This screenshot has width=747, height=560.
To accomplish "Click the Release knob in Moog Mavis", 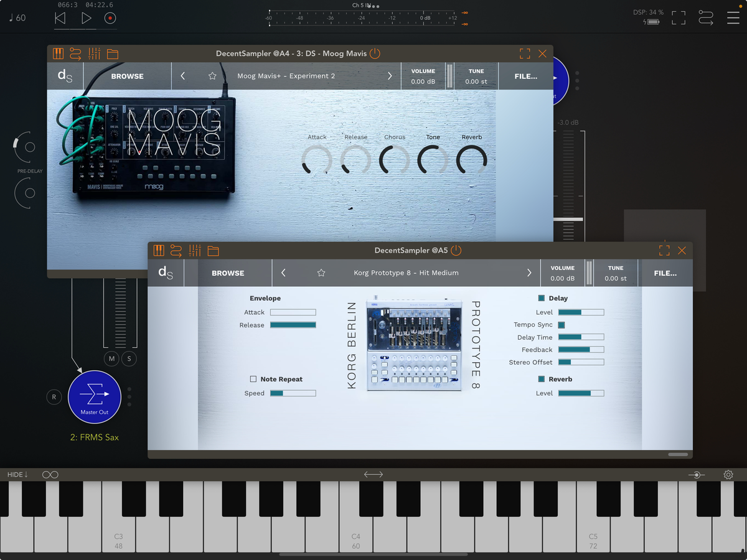I will pos(355,160).
